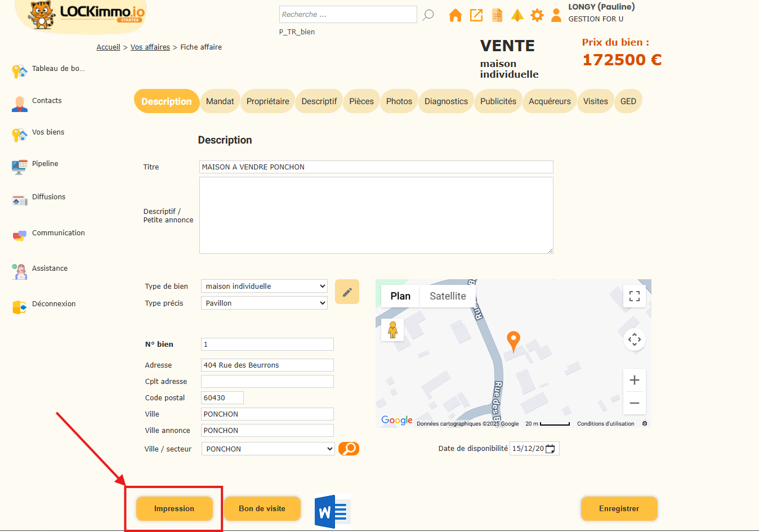
Task: Click the home icon in top toolbar
Action: [x=455, y=15]
